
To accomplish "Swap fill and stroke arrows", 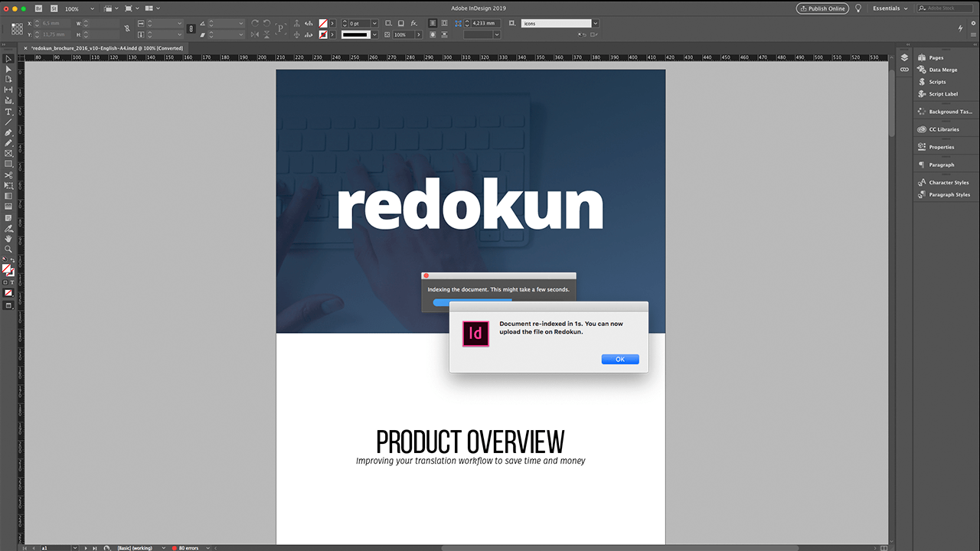I will [13, 260].
